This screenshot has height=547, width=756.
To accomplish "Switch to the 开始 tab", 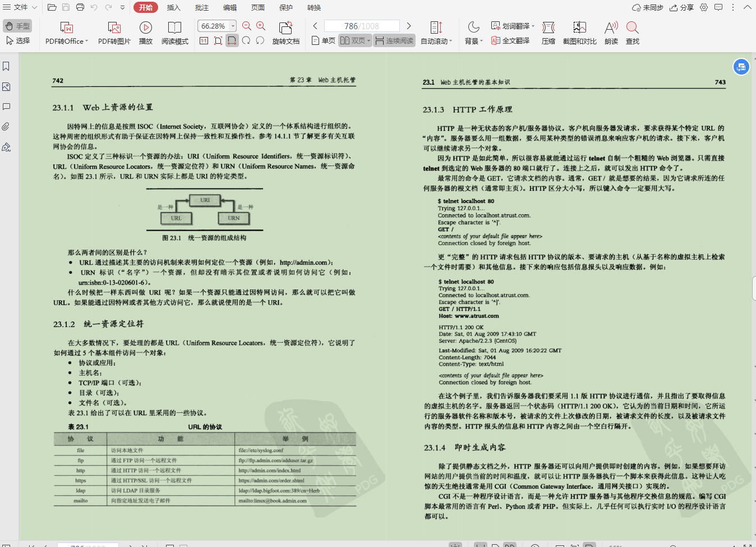I will click(x=146, y=7).
